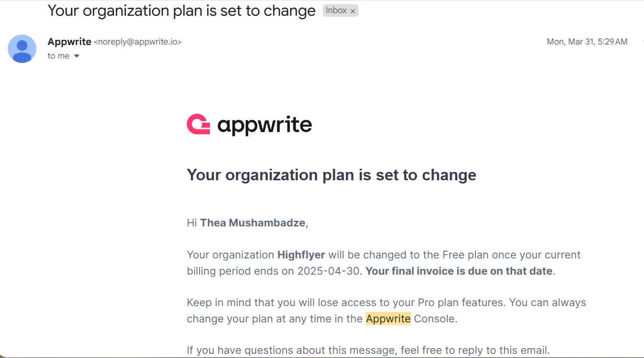Click the word Console after Appwrite

(434, 319)
